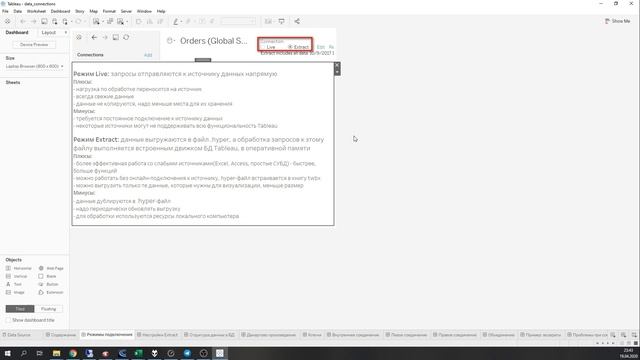Open dropdown arrow beside New Worksheet icon
The height and width of the screenshot is (360, 640).
(x=102, y=21)
